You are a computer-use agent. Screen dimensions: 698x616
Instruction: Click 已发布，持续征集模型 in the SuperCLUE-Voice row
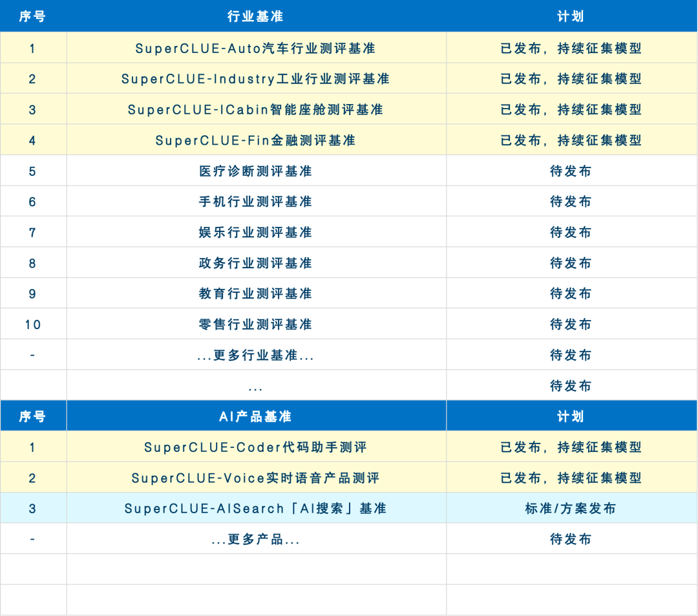(571, 478)
